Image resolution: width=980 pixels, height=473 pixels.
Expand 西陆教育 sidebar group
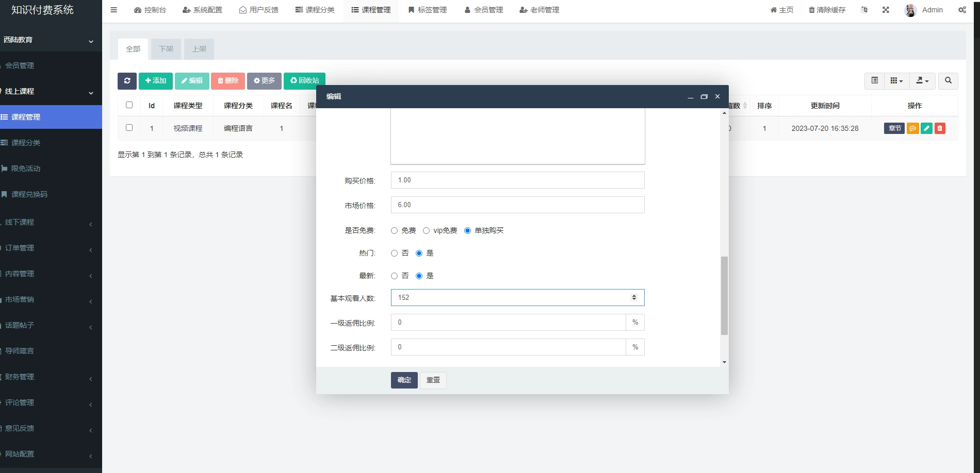[x=51, y=40]
